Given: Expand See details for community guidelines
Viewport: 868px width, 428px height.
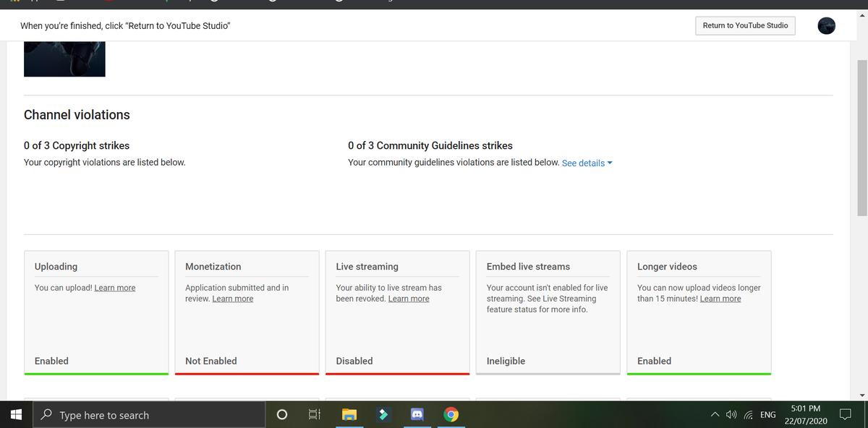Looking at the screenshot, I should tap(587, 163).
